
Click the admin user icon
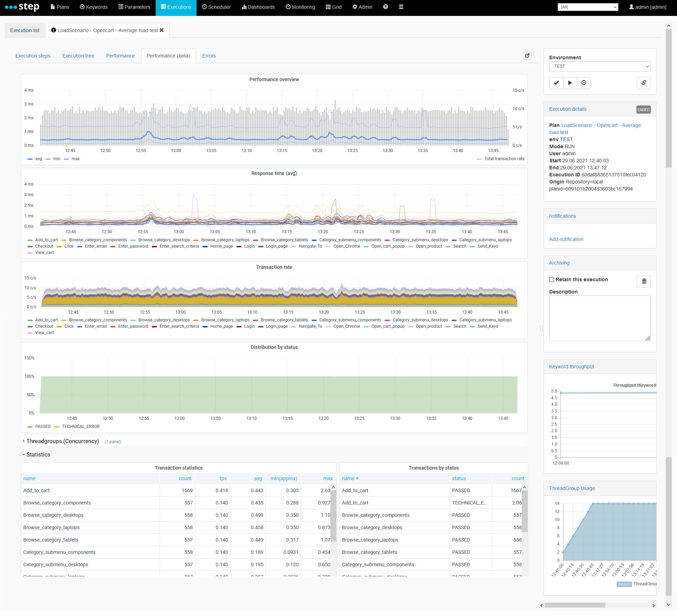click(631, 7)
